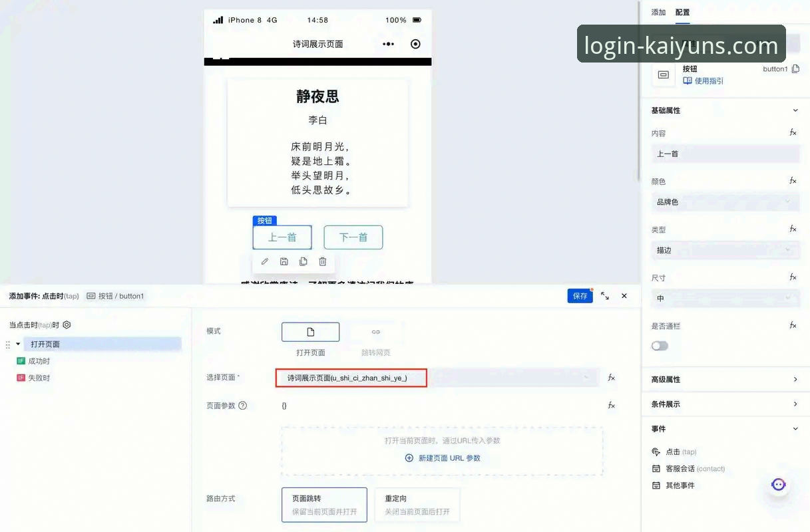This screenshot has height=532, width=810.
Task: Collapse the 事件 section
Action: tap(795, 429)
